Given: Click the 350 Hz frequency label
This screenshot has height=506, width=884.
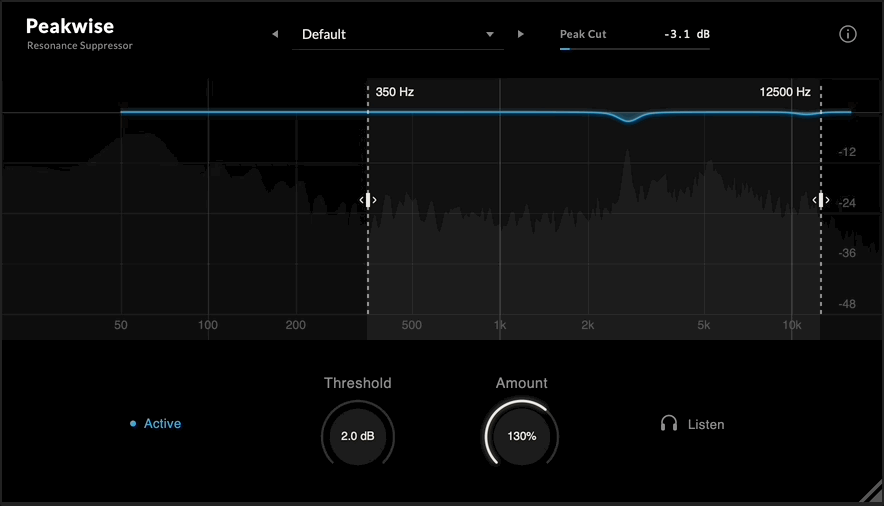Looking at the screenshot, I should click(395, 92).
